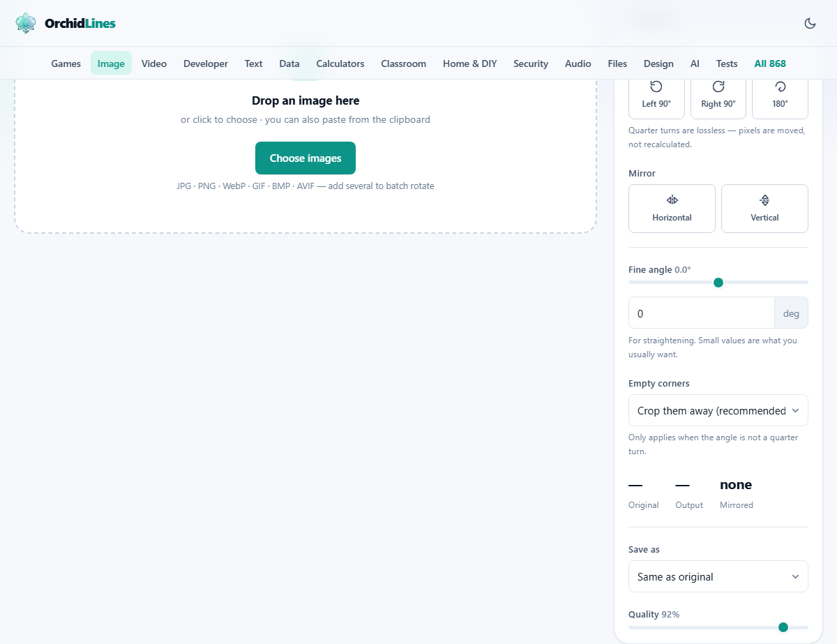Open the Video category
The image size is (837, 644).
(x=154, y=63)
